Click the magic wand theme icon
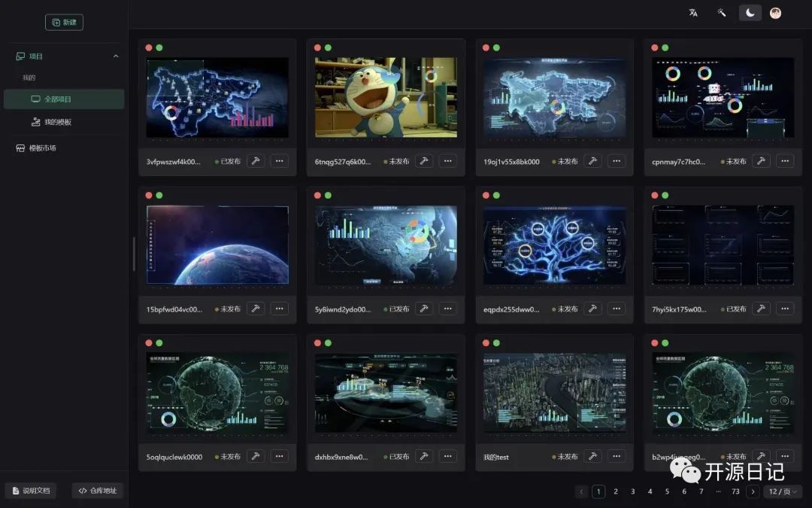This screenshot has height=508, width=812. pyautogui.click(x=721, y=13)
